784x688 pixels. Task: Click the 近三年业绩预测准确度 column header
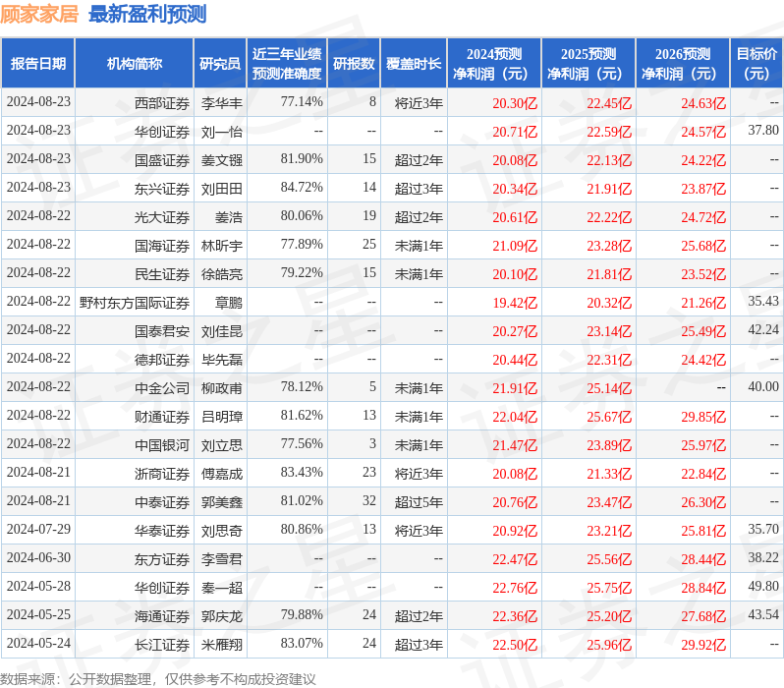click(x=287, y=63)
